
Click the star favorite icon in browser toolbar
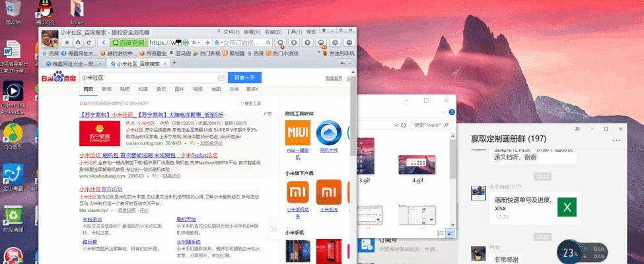[x=67, y=42]
